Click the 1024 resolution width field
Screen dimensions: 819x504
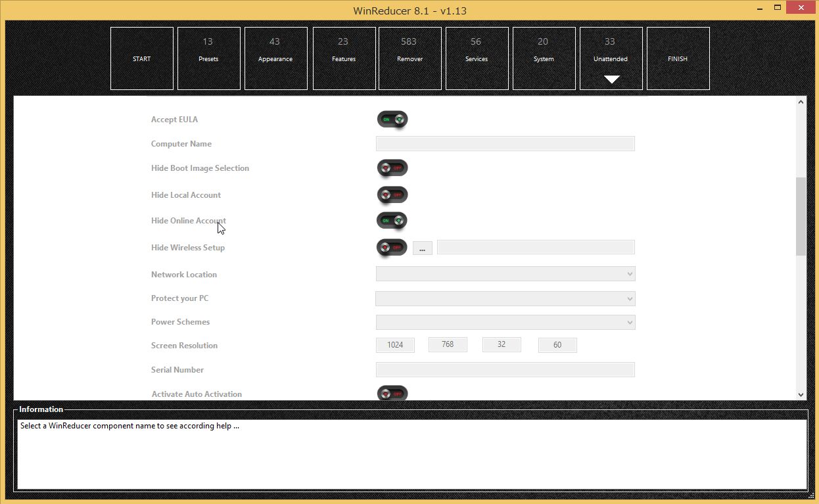pos(395,345)
